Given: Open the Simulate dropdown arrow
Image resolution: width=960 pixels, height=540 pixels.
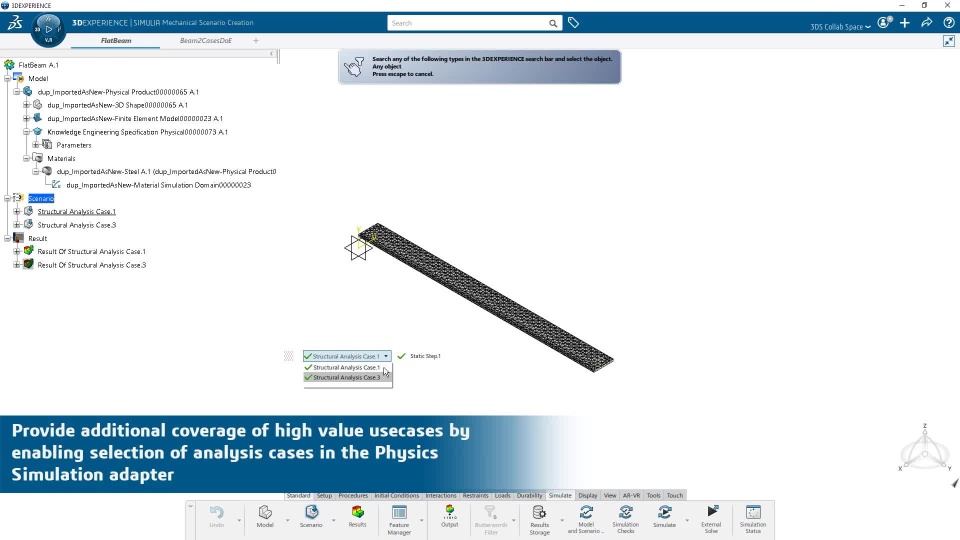Looking at the screenshot, I should pos(687,520).
